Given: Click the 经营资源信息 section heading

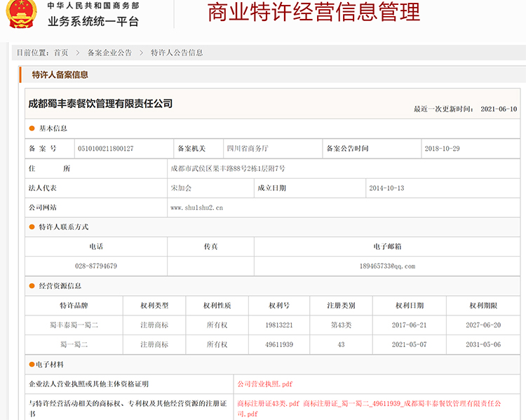Looking at the screenshot, I should (x=60, y=286).
